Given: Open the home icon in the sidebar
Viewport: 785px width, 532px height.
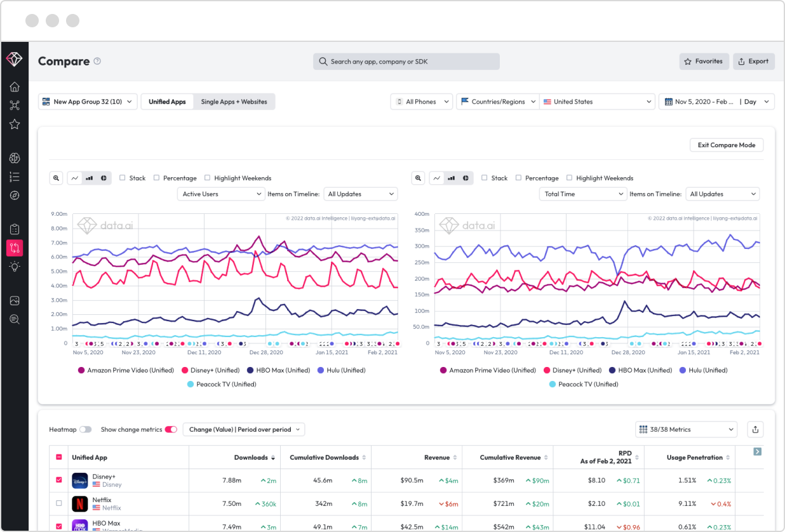Looking at the screenshot, I should 15,87.
